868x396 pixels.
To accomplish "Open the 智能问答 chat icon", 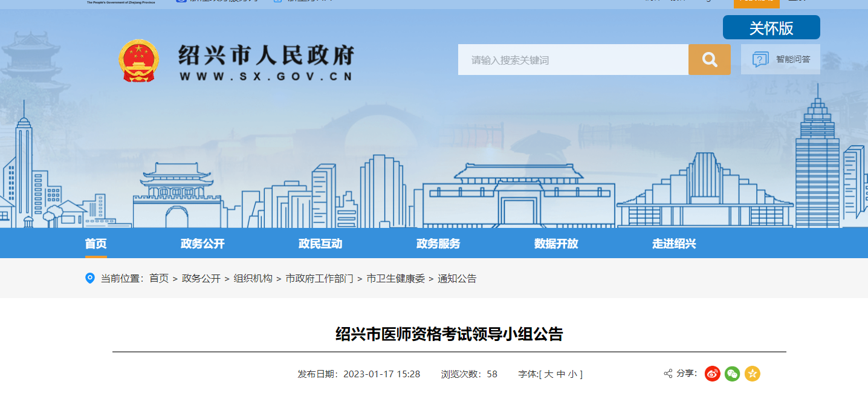I will point(760,59).
